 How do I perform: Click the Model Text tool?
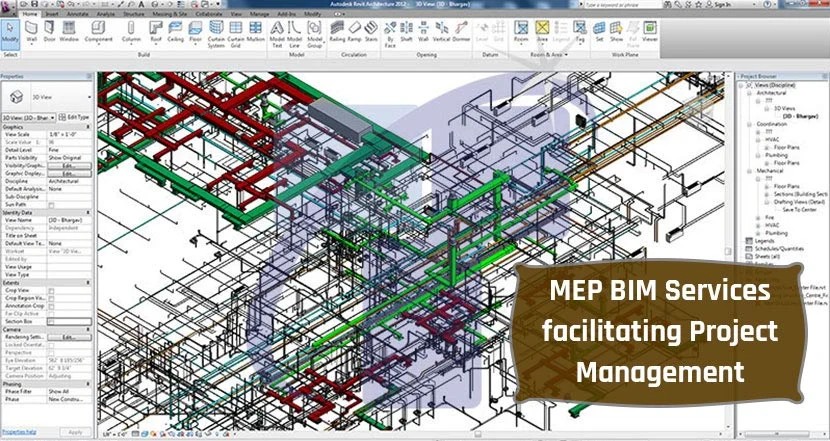pos(277,34)
